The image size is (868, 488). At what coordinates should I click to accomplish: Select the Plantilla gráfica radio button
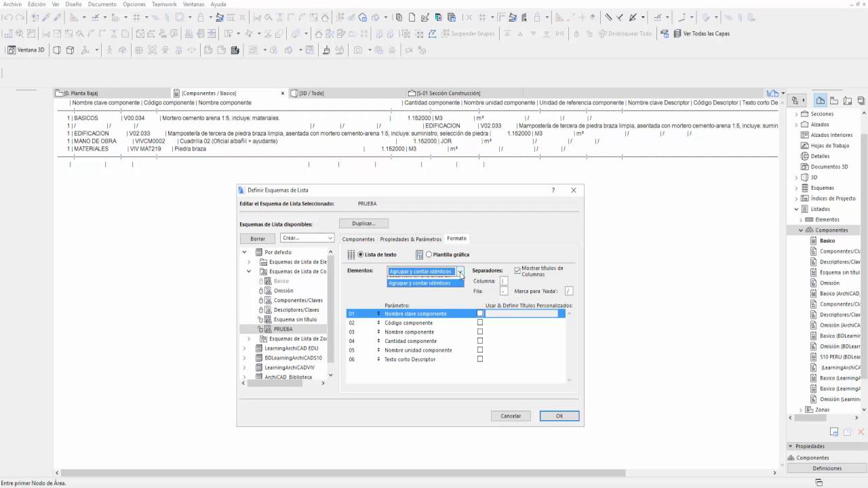point(429,255)
